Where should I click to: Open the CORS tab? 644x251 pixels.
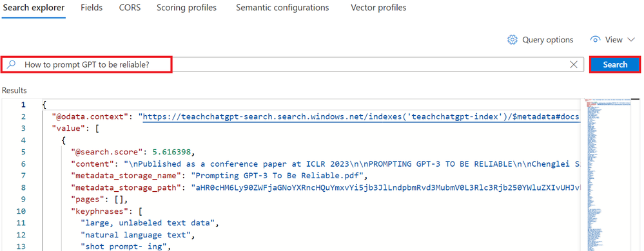coord(130,8)
